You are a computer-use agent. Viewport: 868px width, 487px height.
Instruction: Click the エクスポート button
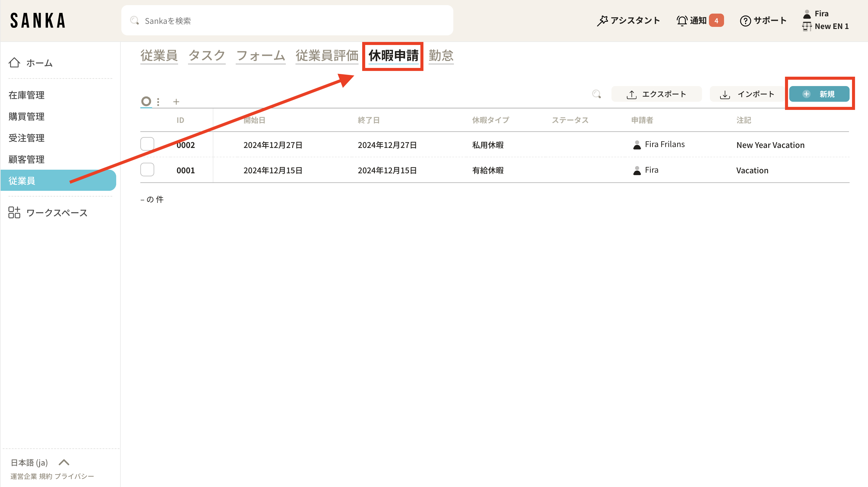(656, 94)
